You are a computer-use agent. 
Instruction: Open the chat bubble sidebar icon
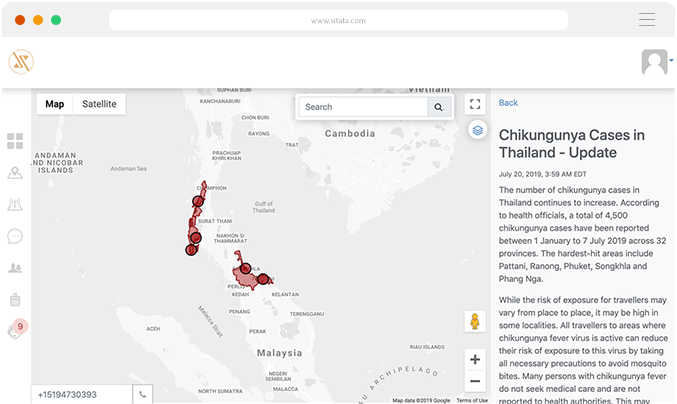tap(15, 236)
